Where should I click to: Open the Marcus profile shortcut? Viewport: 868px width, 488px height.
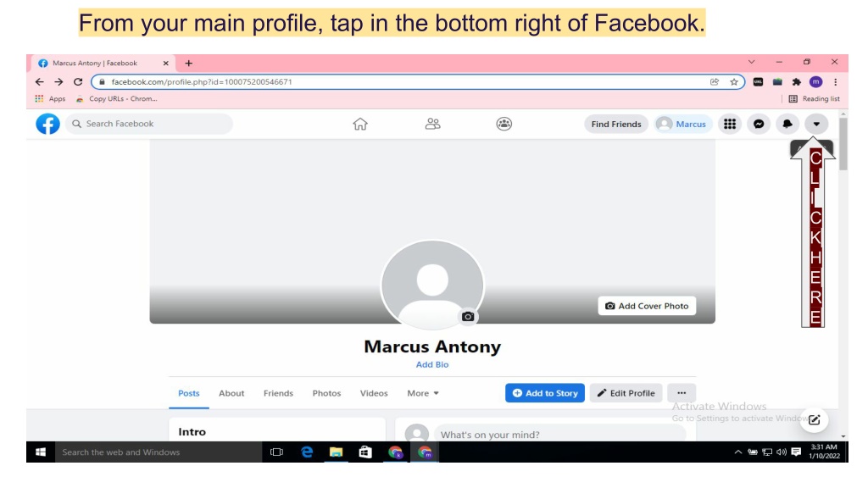[x=683, y=124]
